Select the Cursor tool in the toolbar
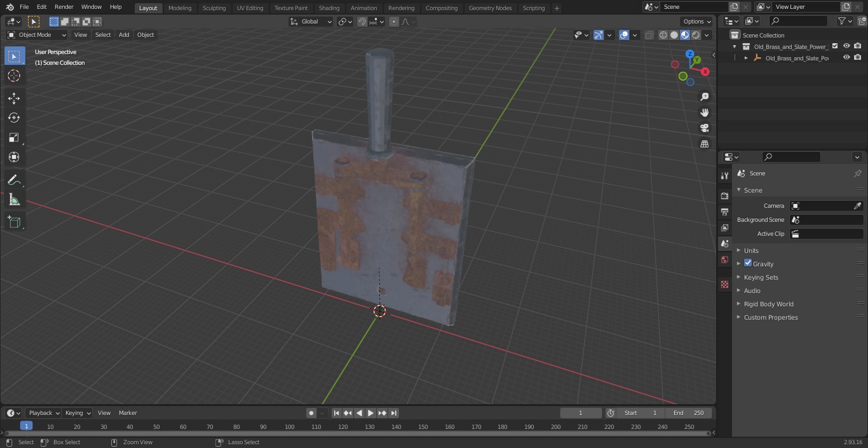 tap(14, 76)
